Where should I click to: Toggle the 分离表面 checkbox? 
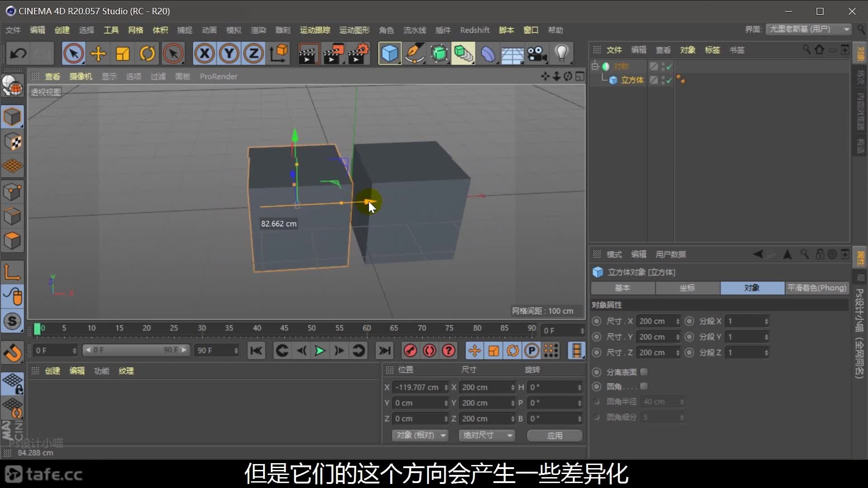[x=644, y=372]
